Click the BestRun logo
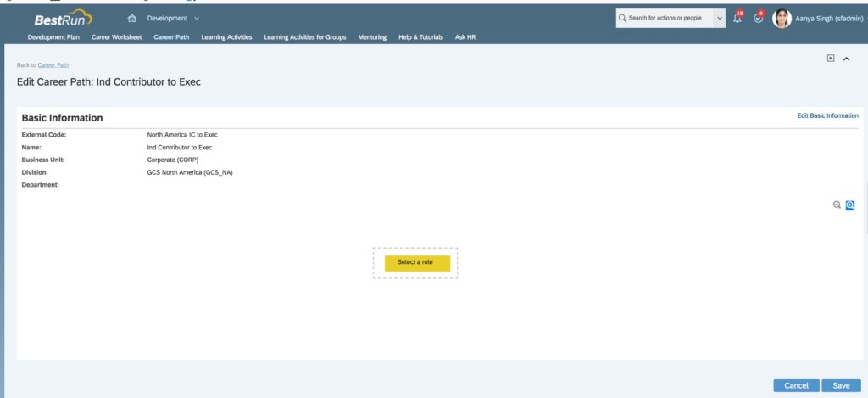The height and width of the screenshot is (398, 868). [63, 19]
